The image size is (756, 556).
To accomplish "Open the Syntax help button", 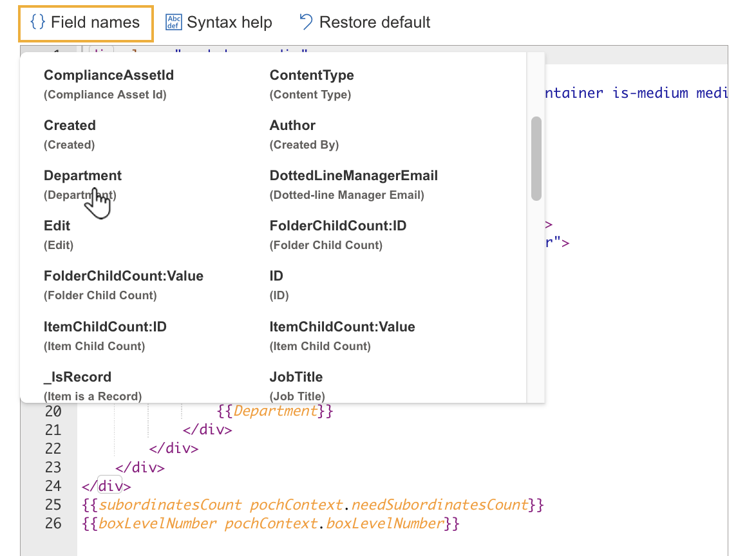I will tap(219, 23).
